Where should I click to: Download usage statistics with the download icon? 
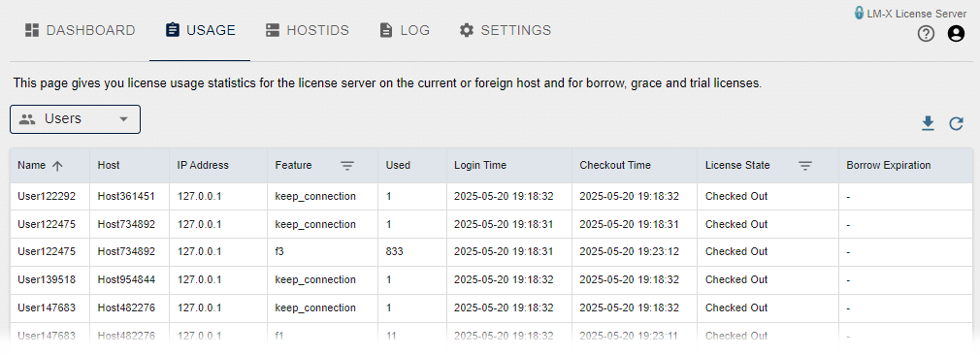coord(928,123)
